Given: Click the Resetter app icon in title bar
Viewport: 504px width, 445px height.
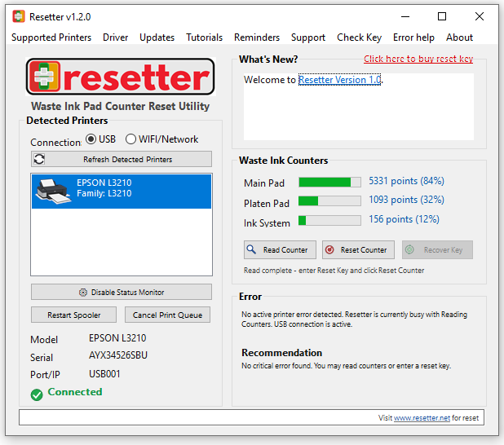Looking at the screenshot, I should click(18, 16).
